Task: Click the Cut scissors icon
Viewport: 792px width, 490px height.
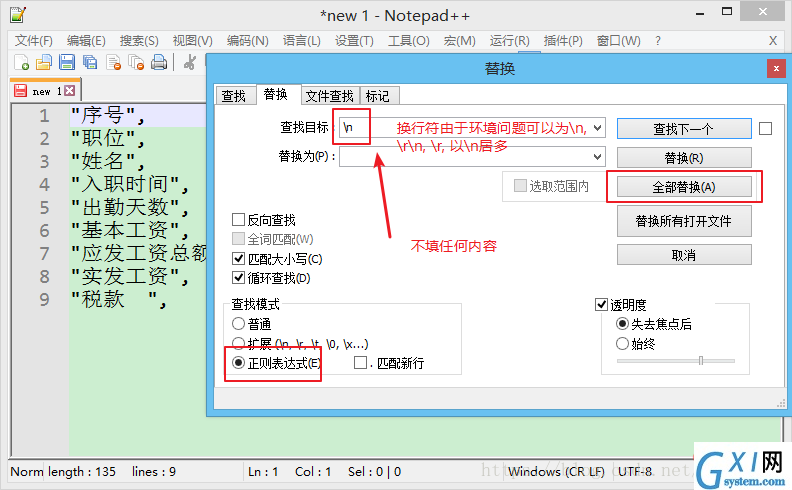Action: pyautogui.click(x=190, y=62)
